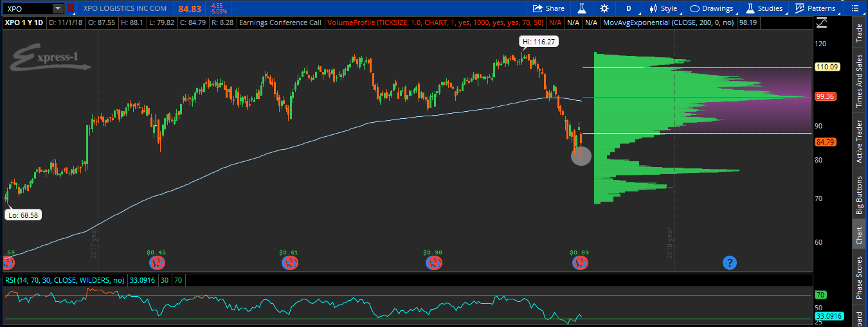Select the Chart side tab

[858, 236]
